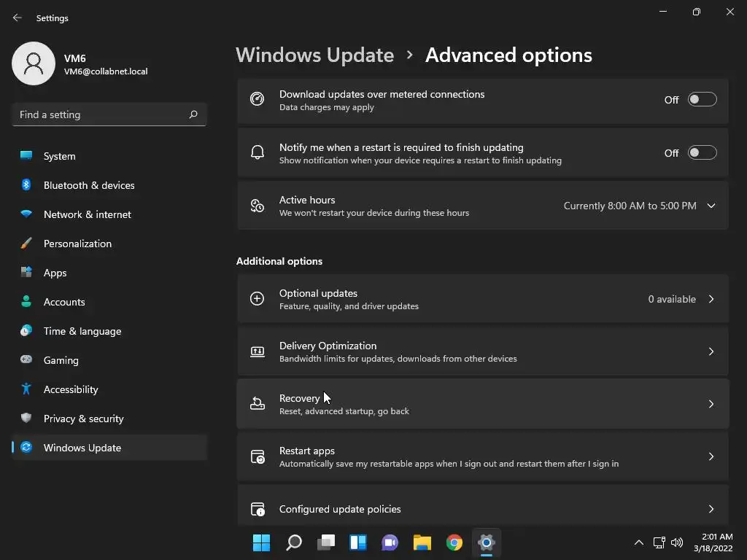Viewport: 747px width, 560px height.
Task: Open Personalization settings category
Action: (109, 244)
